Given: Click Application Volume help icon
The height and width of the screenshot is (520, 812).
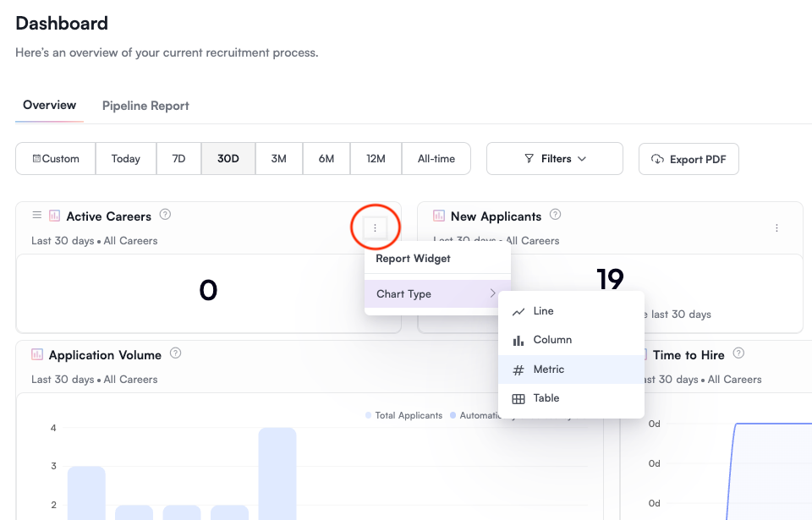Looking at the screenshot, I should coord(176,353).
